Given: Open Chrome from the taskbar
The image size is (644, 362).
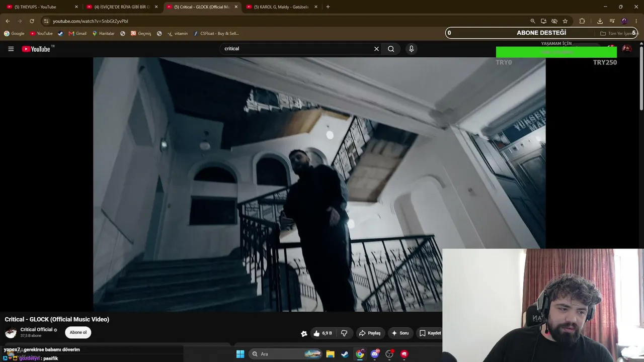Looking at the screenshot, I should pos(360,354).
